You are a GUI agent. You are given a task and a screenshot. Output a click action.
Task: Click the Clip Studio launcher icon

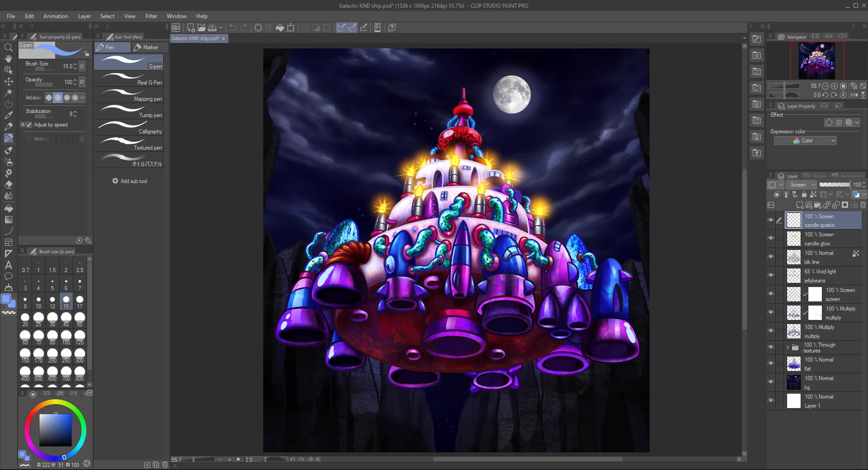(x=176, y=28)
